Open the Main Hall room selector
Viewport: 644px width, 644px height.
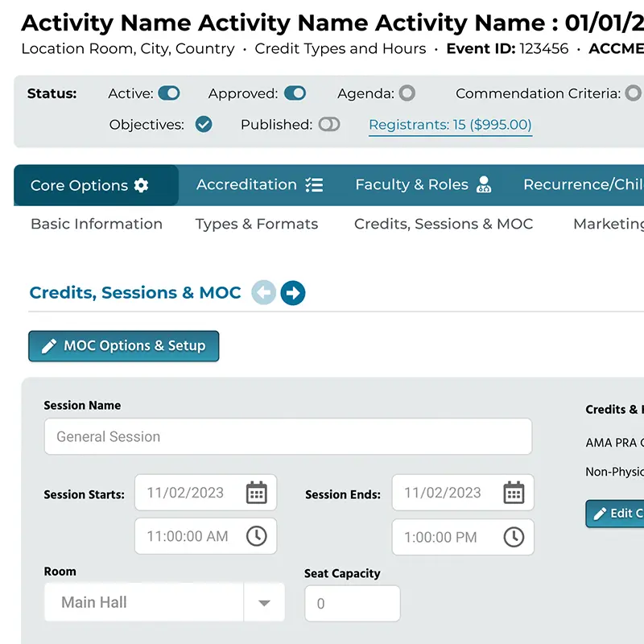145,603
